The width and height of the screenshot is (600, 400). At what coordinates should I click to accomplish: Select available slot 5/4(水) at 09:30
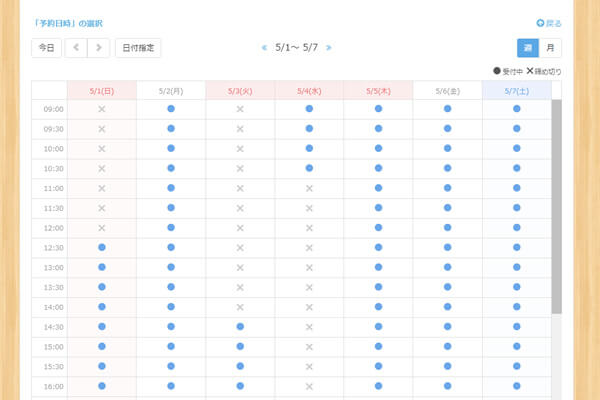tap(309, 128)
